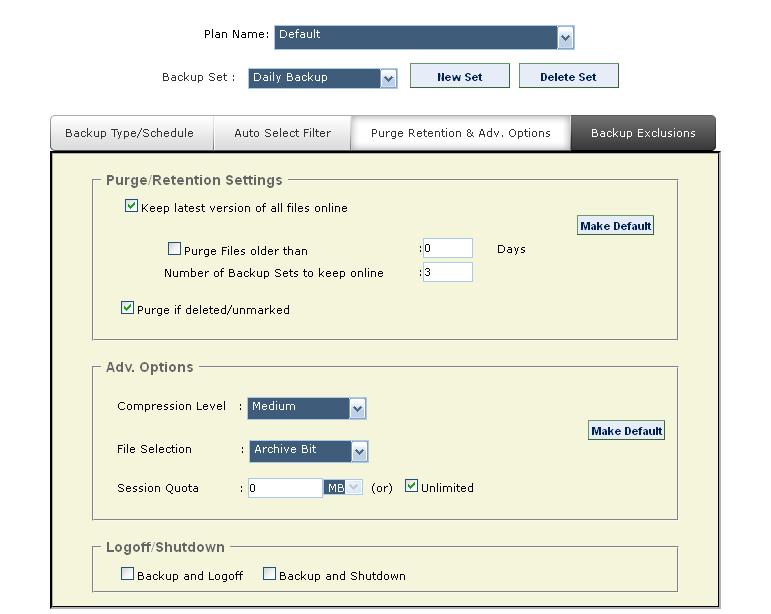Select the Purge Retention & Adv. Options tab
The image size is (771, 614).
pos(460,133)
